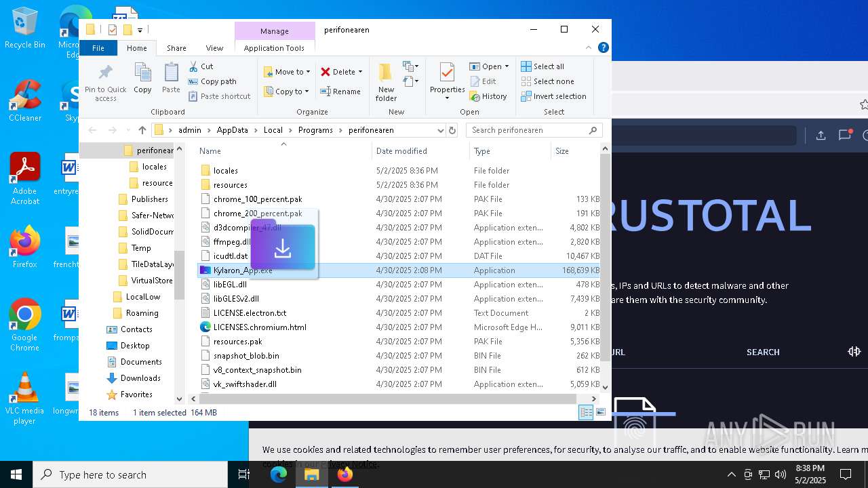Open the CCleaner desktop icon
Viewport: 868px width, 488px height.
[x=25, y=101]
